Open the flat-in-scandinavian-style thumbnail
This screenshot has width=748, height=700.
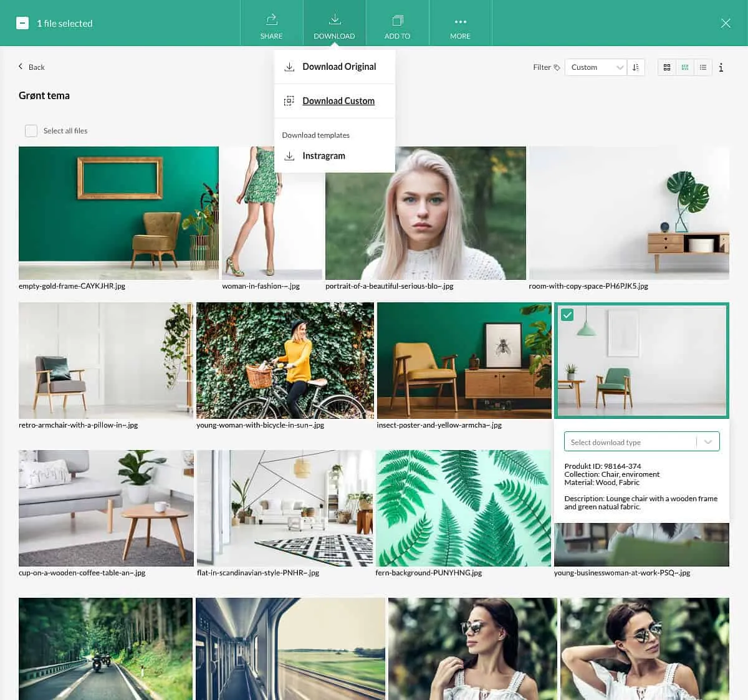pyautogui.click(x=285, y=508)
